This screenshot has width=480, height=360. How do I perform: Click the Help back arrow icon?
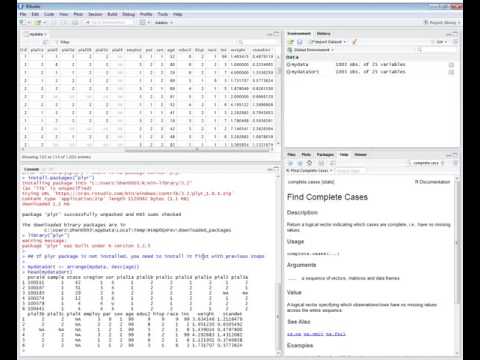[291, 163]
